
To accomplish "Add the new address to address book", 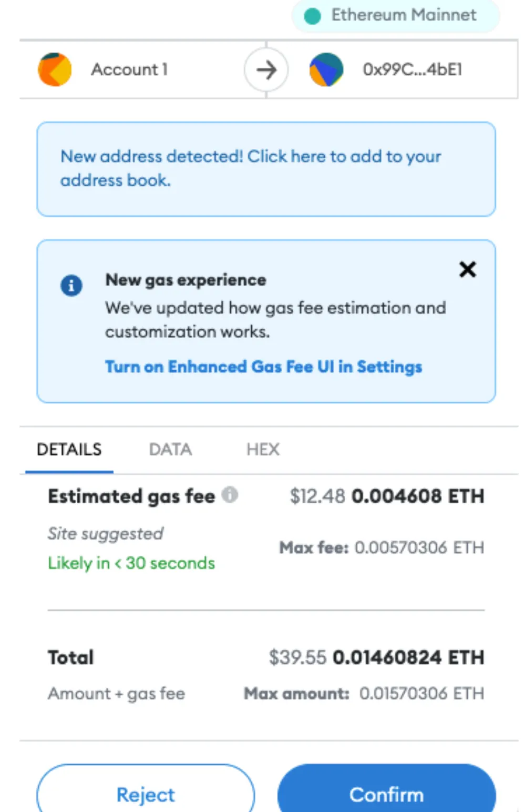I will [x=251, y=168].
